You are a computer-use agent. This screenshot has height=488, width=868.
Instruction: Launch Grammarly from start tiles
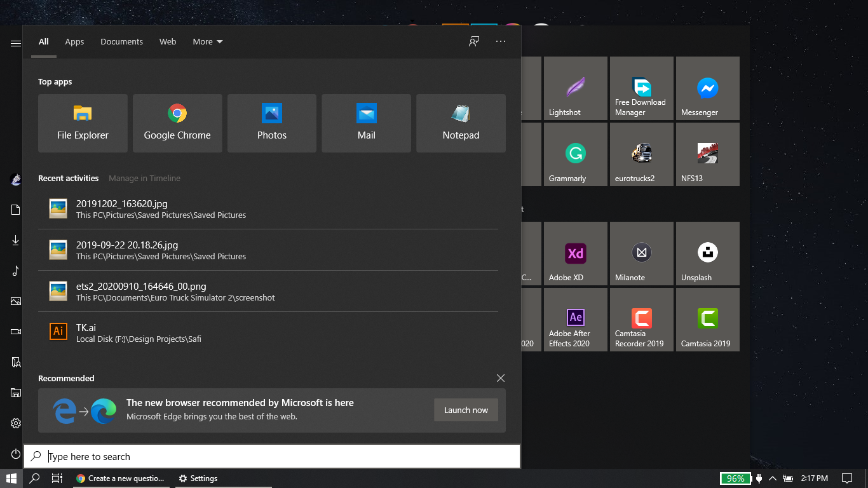(x=576, y=154)
